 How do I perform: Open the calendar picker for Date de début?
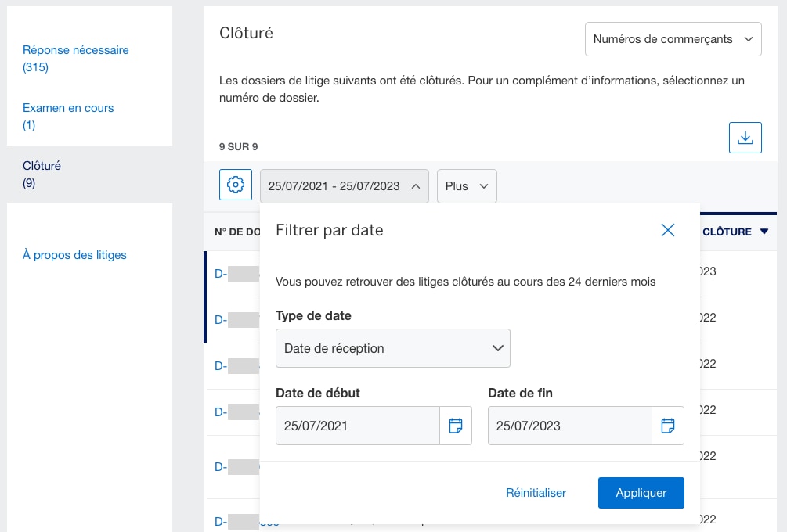tap(456, 425)
